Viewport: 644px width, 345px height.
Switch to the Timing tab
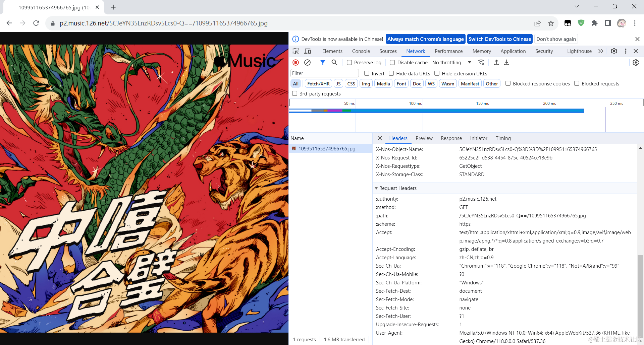503,138
